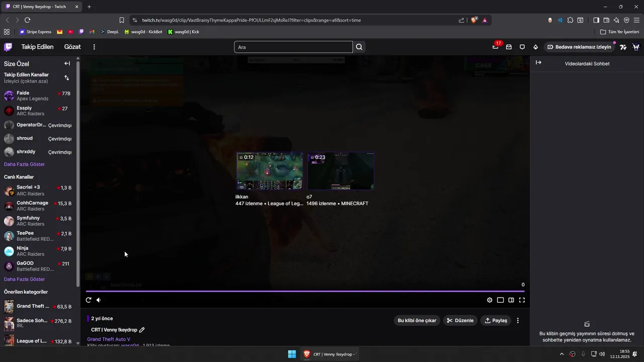The image size is (644, 362).
Task: Click the Düzenle button
Action: (x=460, y=320)
